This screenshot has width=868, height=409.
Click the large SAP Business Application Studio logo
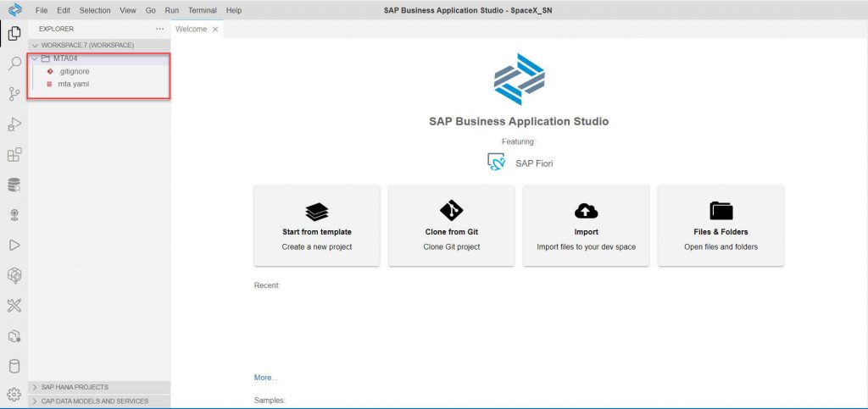coord(519,79)
